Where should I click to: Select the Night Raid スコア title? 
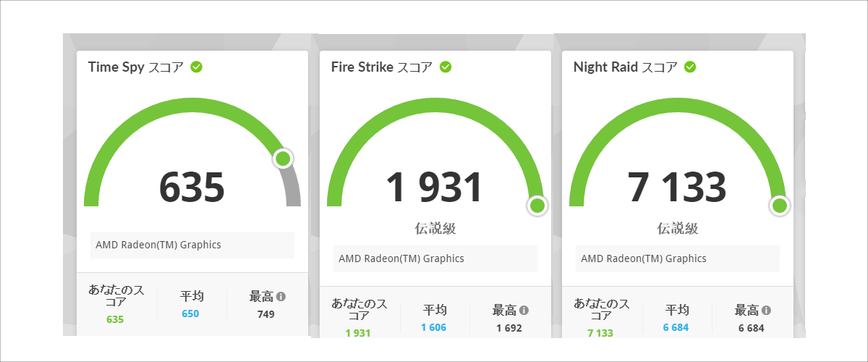tap(626, 67)
